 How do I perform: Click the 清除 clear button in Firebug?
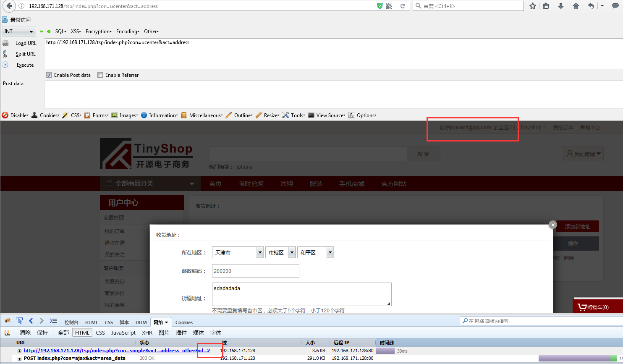tap(25, 333)
